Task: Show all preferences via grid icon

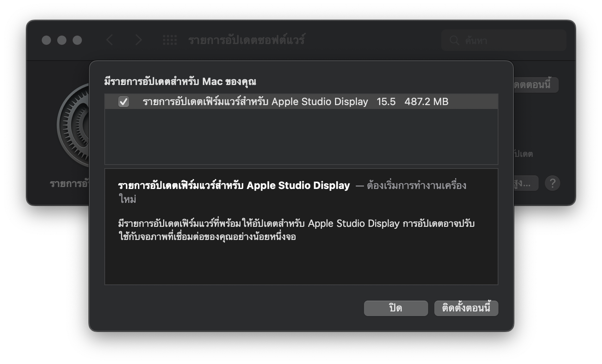Action: tap(170, 40)
